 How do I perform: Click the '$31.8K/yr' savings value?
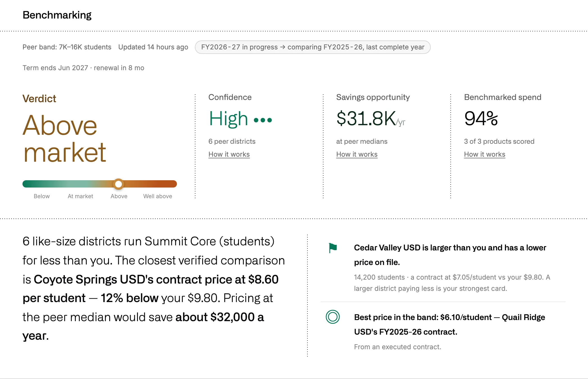[371, 118]
